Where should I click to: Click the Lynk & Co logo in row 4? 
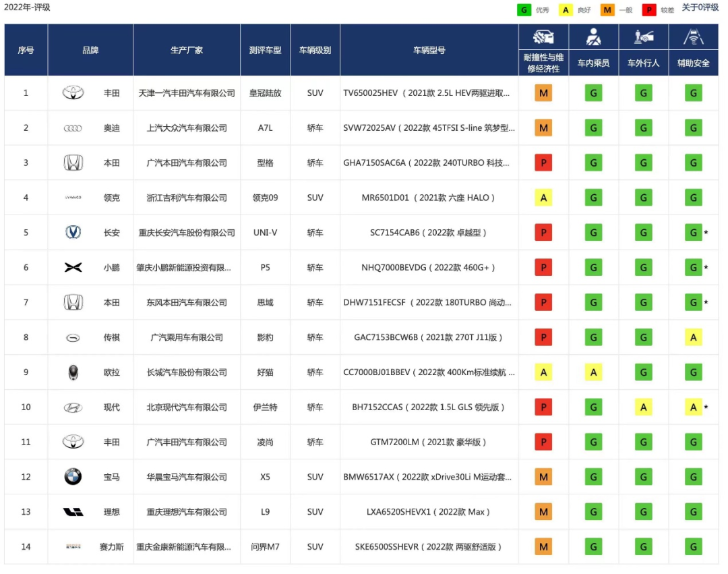pyautogui.click(x=73, y=198)
